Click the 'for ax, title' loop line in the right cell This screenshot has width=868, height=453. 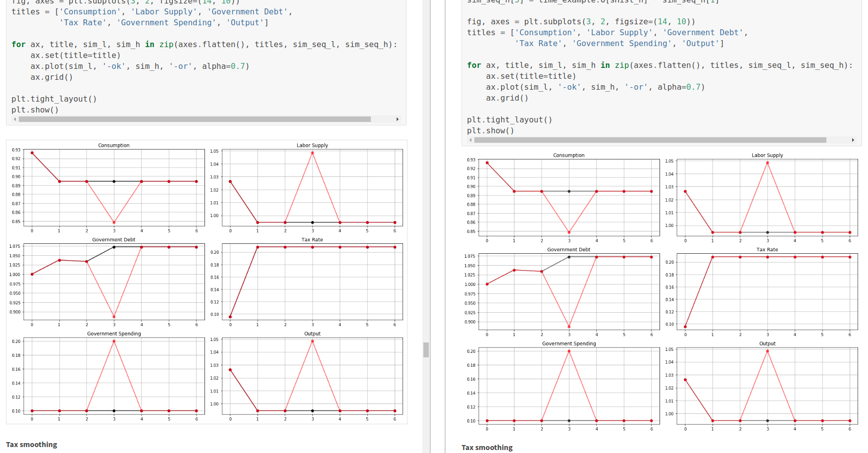(660, 65)
